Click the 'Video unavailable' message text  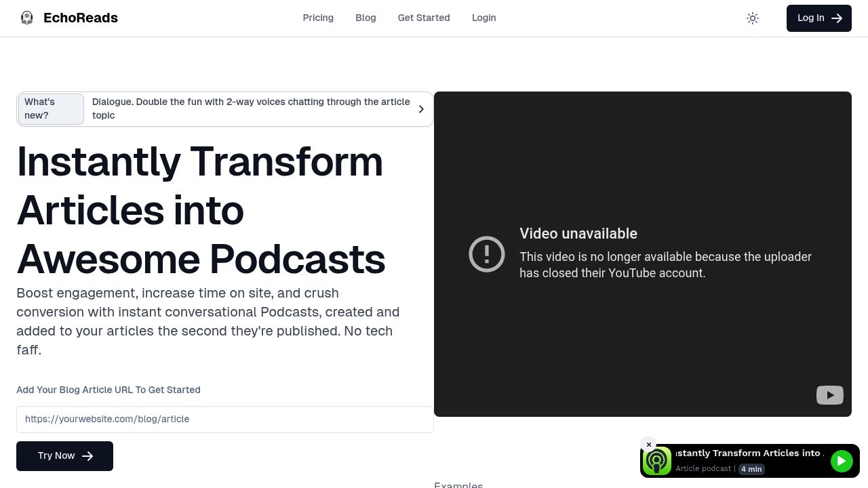coord(578,234)
